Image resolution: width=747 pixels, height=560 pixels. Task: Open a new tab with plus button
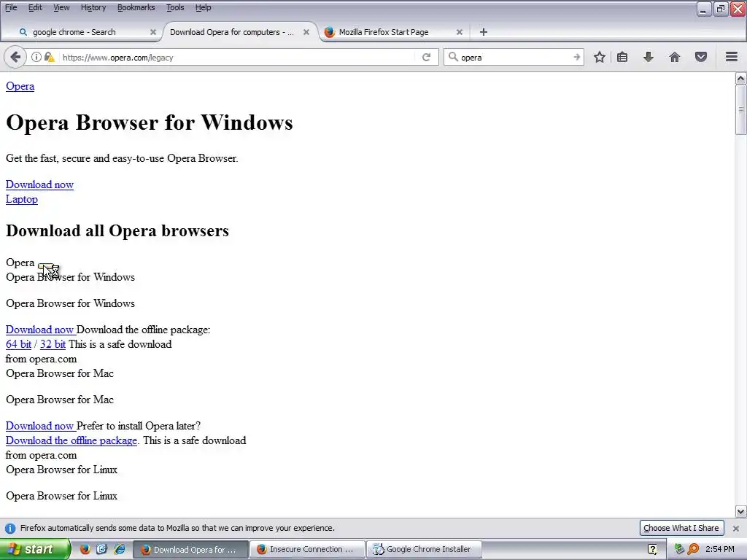pos(483,32)
